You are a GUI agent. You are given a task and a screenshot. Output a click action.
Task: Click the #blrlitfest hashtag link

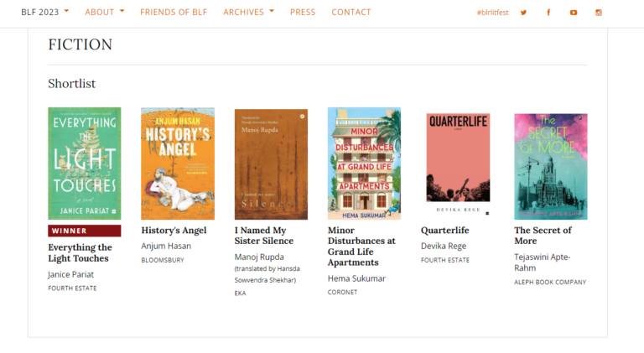tap(492, 13)
